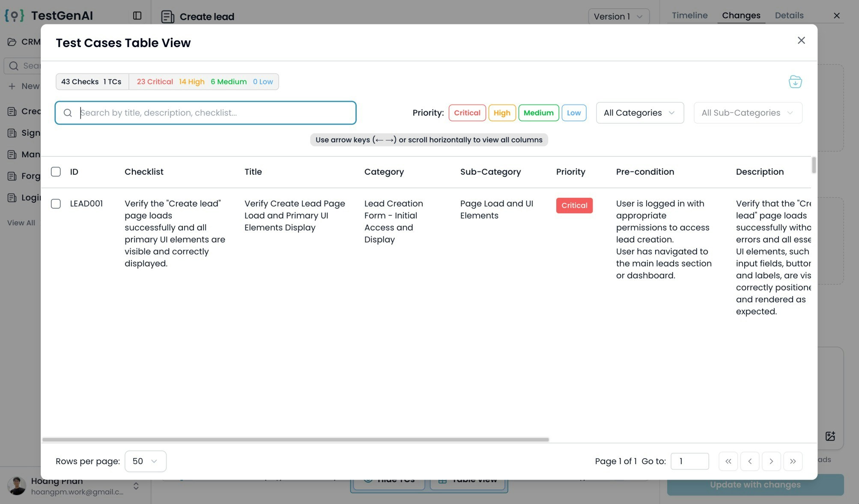The image size is (859, 504).
Task: Toggle the Critical priority filter
Action: (x=467, y=113)
